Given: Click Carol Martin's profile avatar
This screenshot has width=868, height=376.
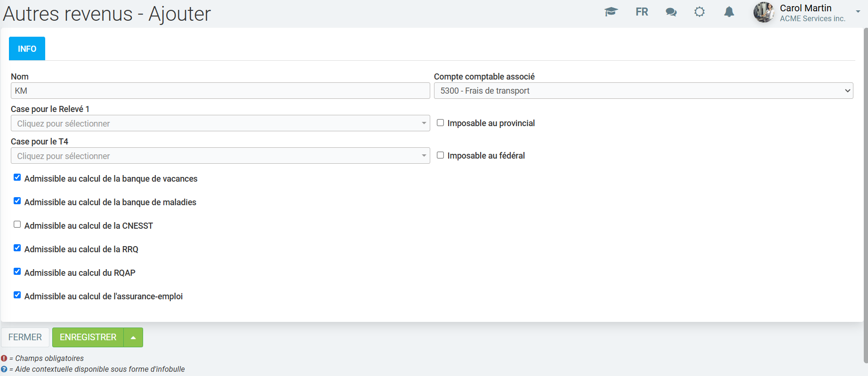Looking at the screenshot, I should coord(764,12).
